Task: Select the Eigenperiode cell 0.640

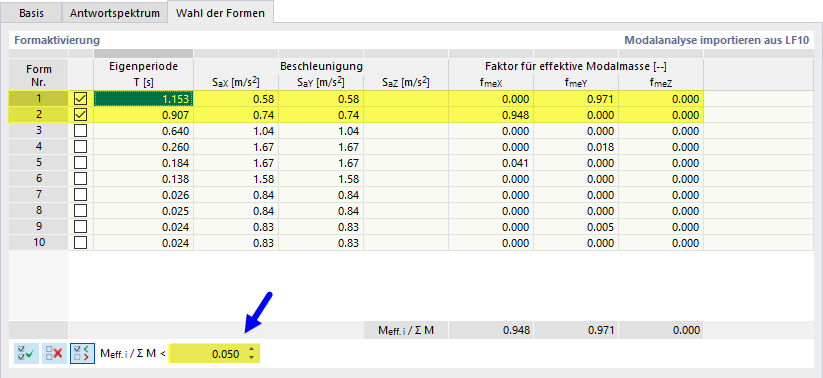Action: pyautogui.click(x=144, y=131)
